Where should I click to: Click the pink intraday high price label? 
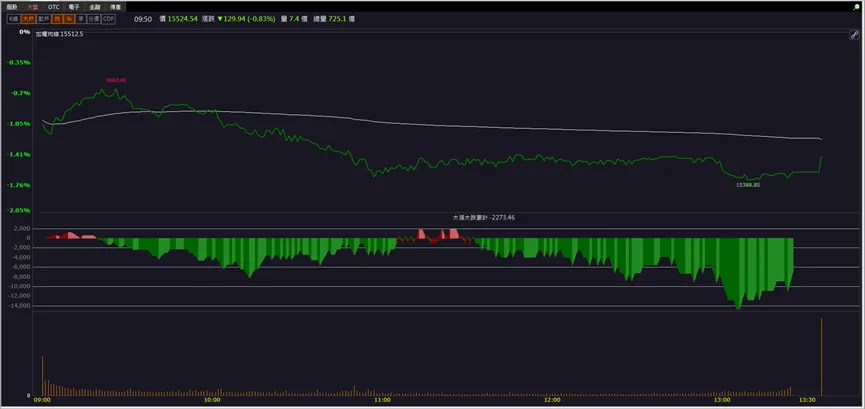pyautogui.click(x=116, y=81)
